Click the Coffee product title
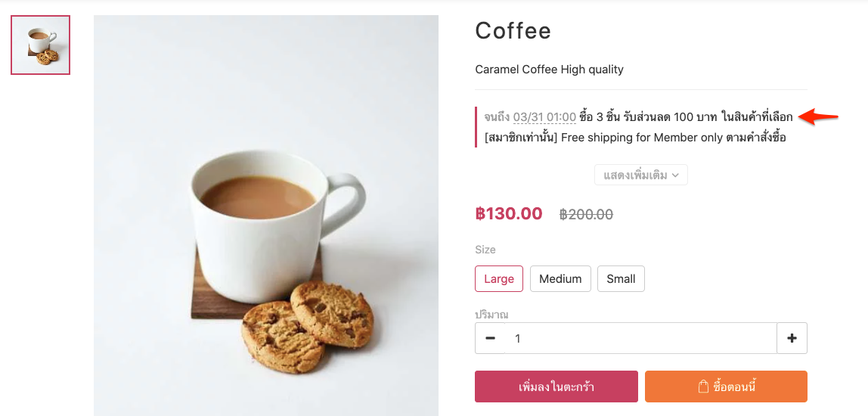The height and width of the screenshot is (416, 868). tap(513, 30)
